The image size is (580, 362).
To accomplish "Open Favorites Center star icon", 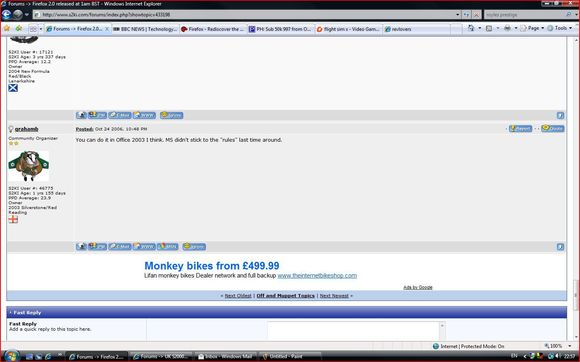I will 7,28.
